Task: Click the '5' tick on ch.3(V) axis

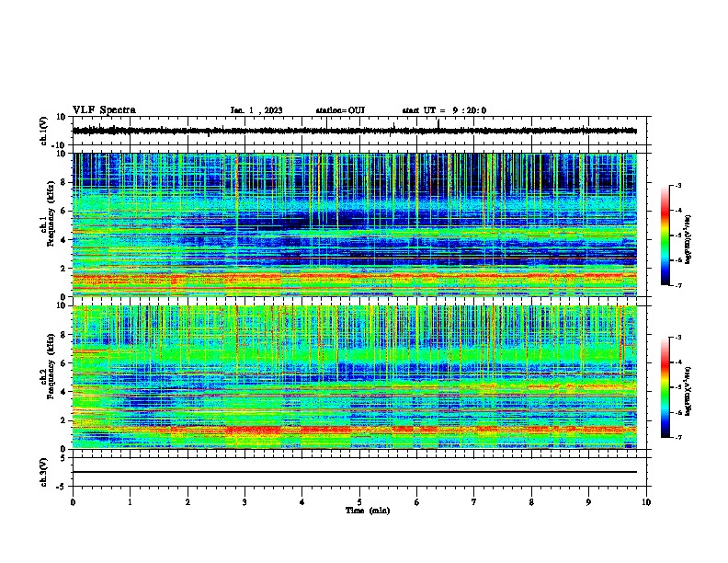Action: pyautogui.click(x=63, y=457)
